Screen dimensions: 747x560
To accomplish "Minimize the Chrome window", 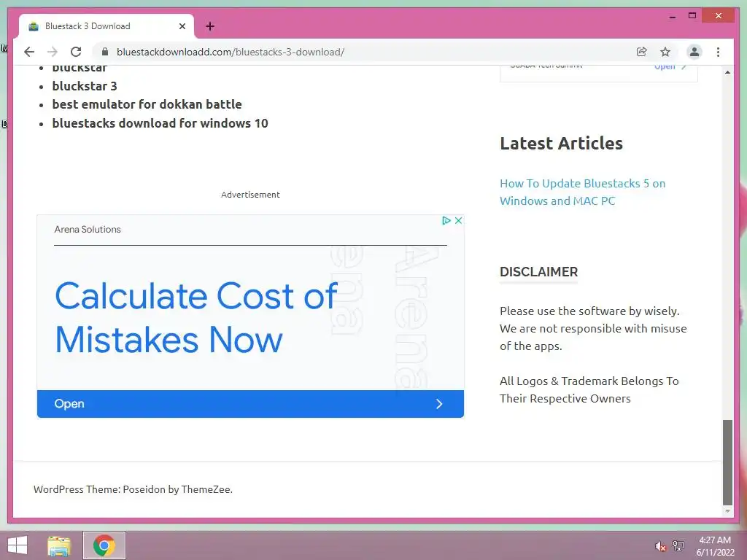I will (x=672, y=16).
